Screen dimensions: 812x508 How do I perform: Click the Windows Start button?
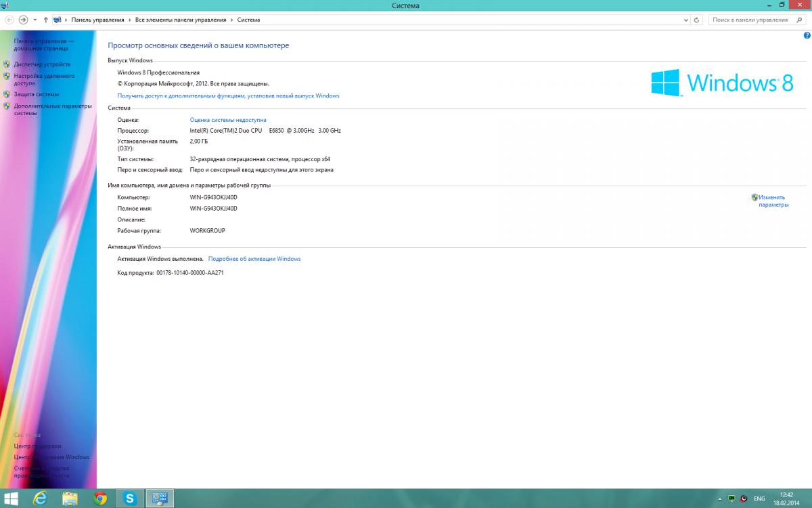11,498
